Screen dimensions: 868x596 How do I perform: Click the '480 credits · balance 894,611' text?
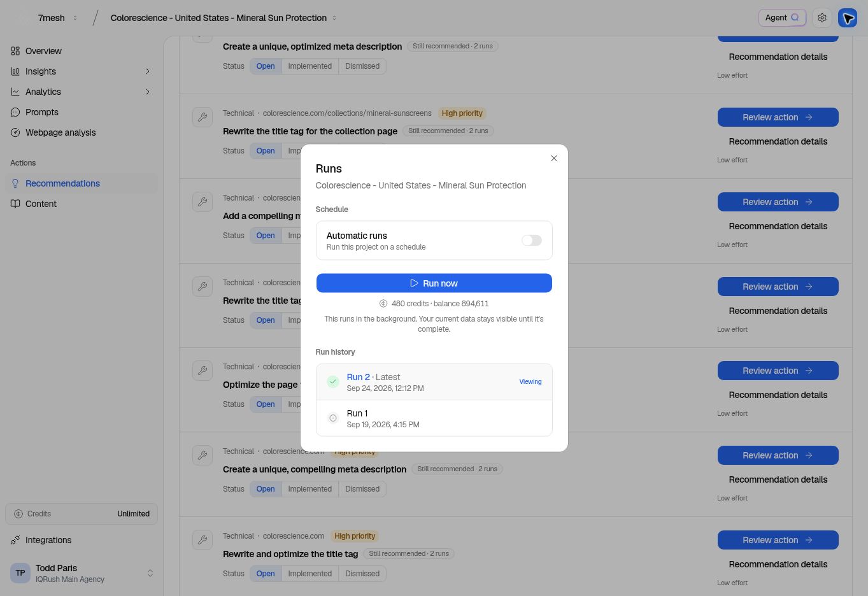point(440,304)
